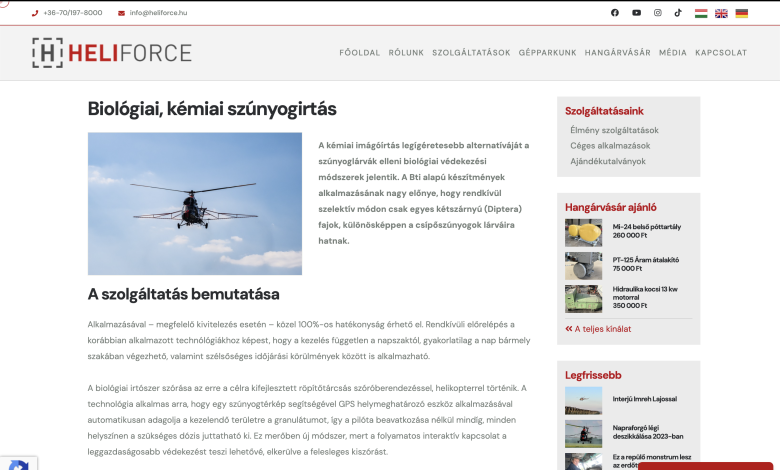Open Élmény szolgáltatások sidebar link

614,130
